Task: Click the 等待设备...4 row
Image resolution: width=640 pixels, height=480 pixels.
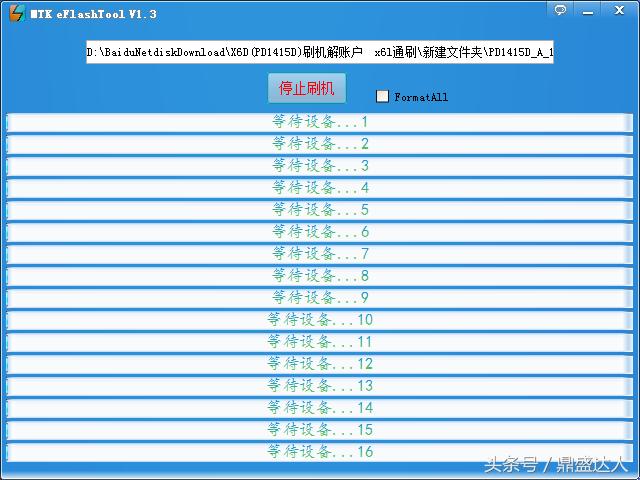Action: point(320,188)
